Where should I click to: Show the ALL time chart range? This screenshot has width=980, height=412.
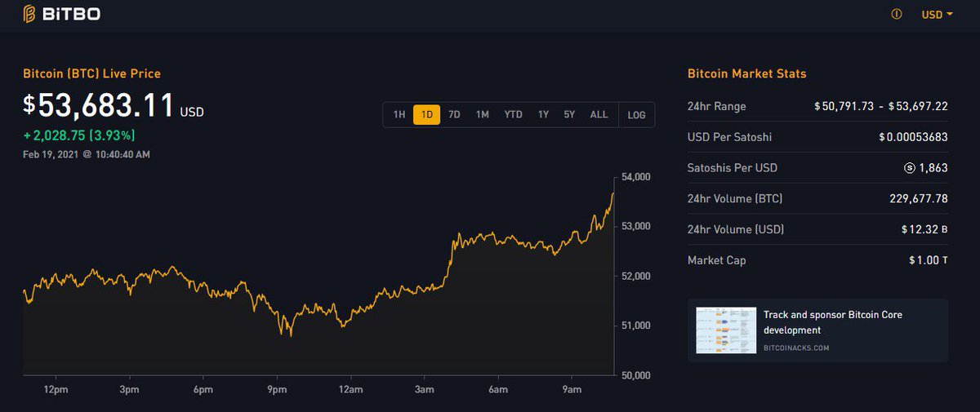point(599,115)
